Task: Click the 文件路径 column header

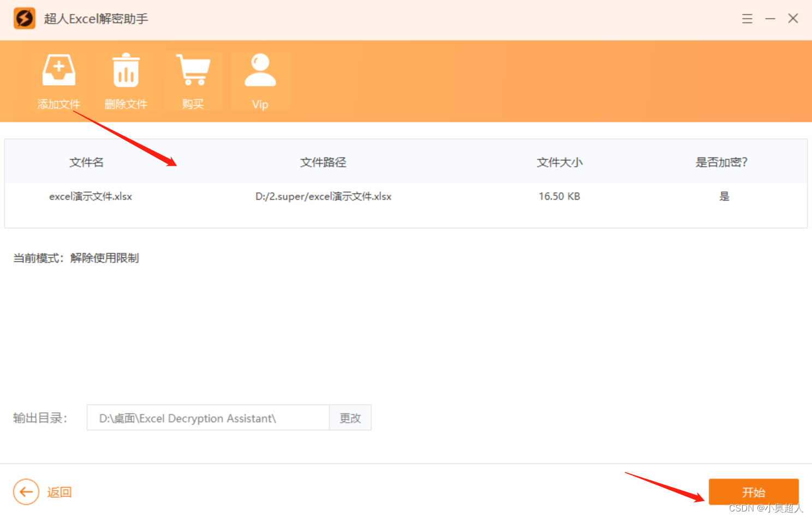Action: (x=323, y=162)
